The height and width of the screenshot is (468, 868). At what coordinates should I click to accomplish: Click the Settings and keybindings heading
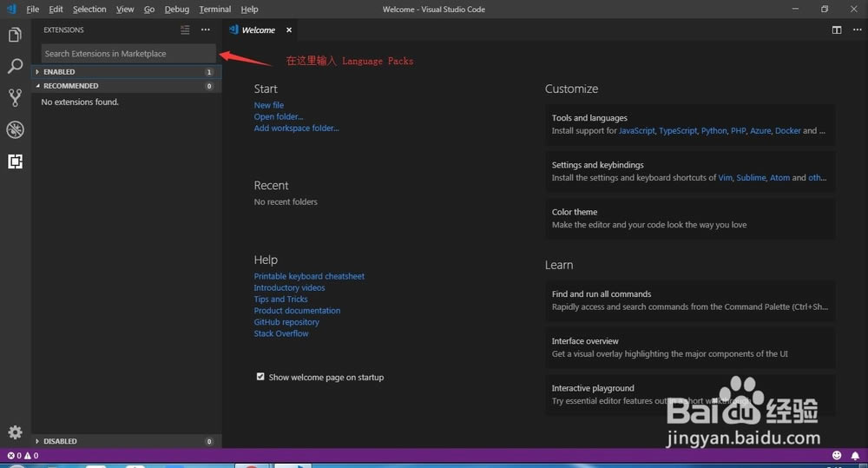point(597,165)
